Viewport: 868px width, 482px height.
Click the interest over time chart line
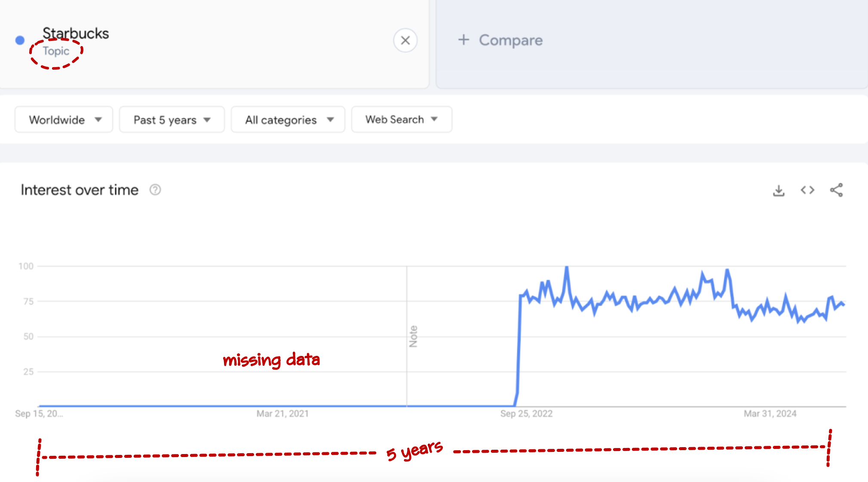[x=652, y=303]
